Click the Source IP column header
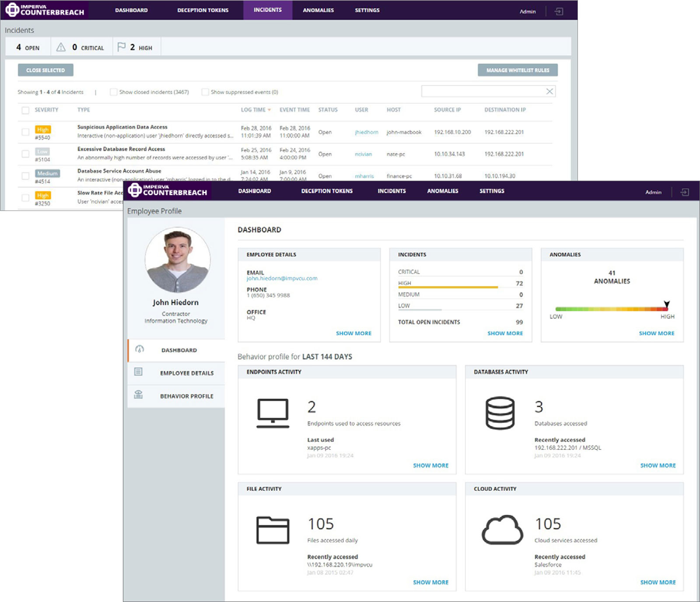700x602 pixels. pyautogui.click(x=447, y=110)
